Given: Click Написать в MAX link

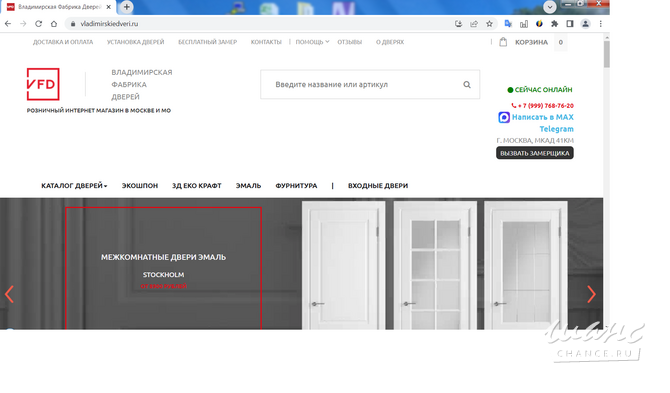Looking at the screenshot, I should point(543,117).
